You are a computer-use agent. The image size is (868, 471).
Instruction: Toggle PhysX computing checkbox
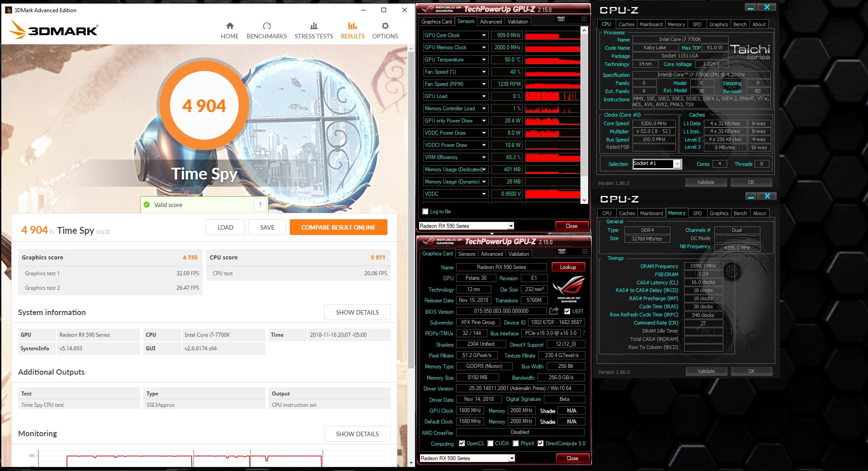click(516, 443)
